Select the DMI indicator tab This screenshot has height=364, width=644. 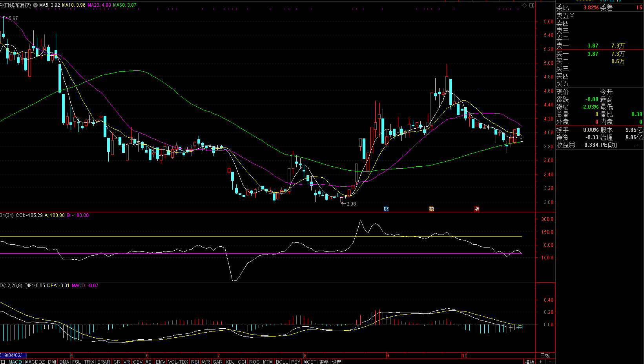pos(52,362)
